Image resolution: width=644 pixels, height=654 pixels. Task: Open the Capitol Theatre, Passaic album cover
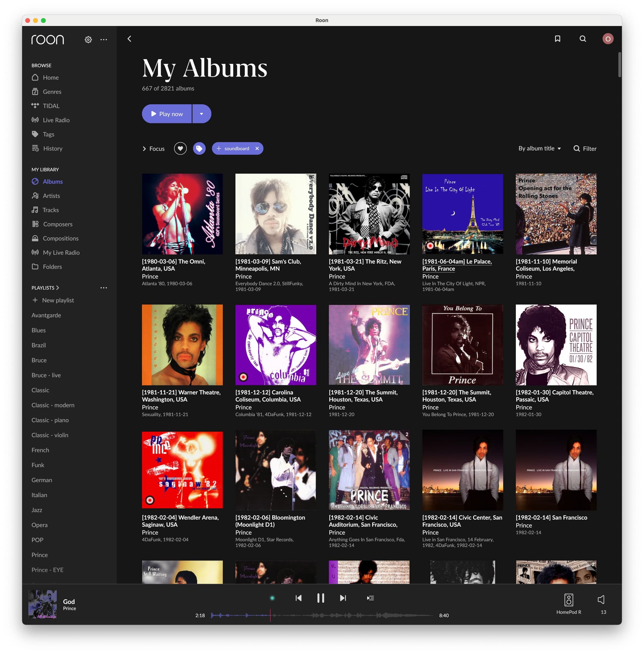pos(556,345)
